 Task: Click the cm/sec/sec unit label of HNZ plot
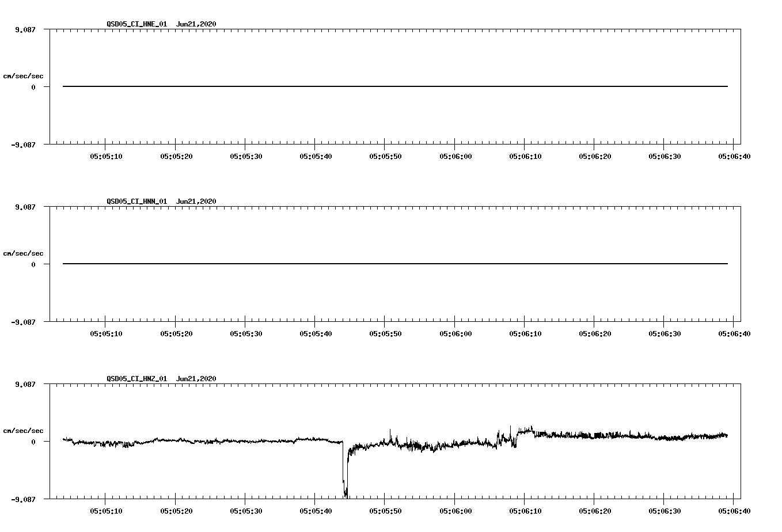pos(23,431)
